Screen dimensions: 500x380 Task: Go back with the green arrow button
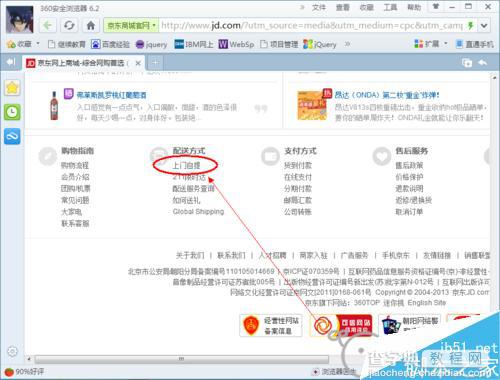point(47,25)
